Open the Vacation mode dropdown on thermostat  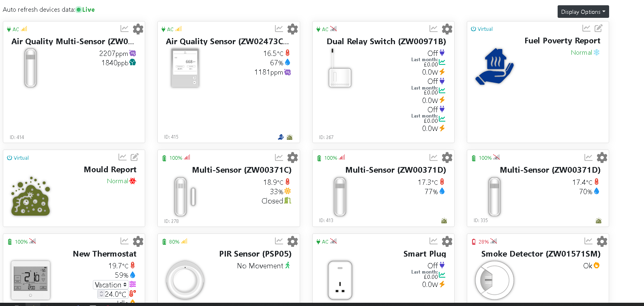(111, 285)
